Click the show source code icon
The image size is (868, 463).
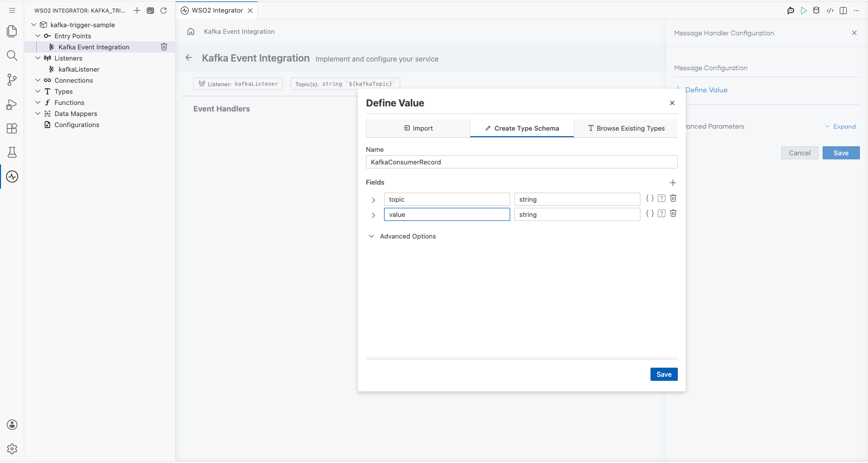coord(830,10)
